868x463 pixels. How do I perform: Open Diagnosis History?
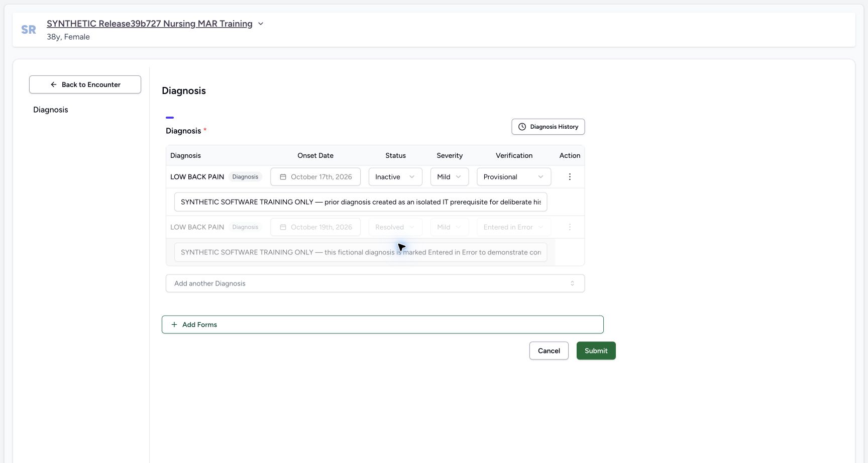pyautogui.click(x=548, y=127)
